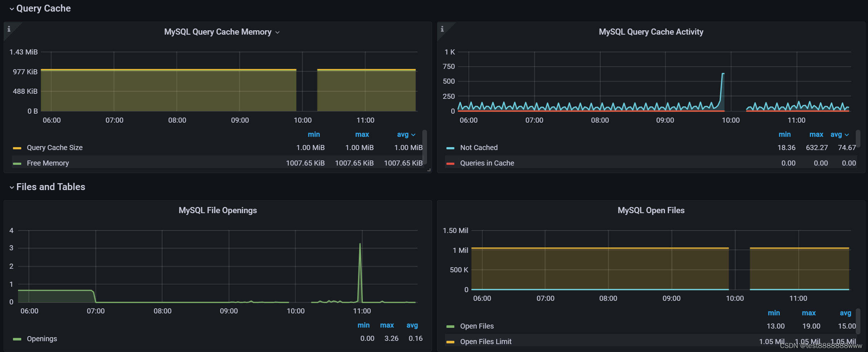
Task: Click the 3.26 spike in File Openings graph
Action: point(360,245)
